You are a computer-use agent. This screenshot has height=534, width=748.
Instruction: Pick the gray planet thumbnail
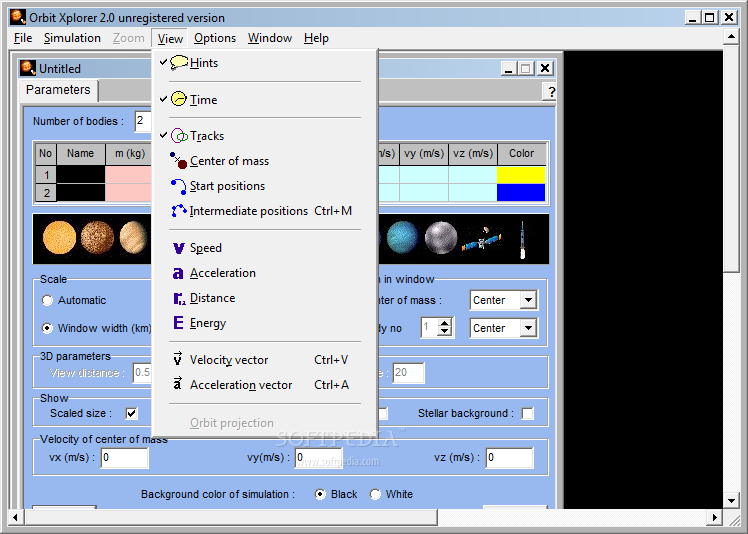pyautogui.click(x=441, y=237)
